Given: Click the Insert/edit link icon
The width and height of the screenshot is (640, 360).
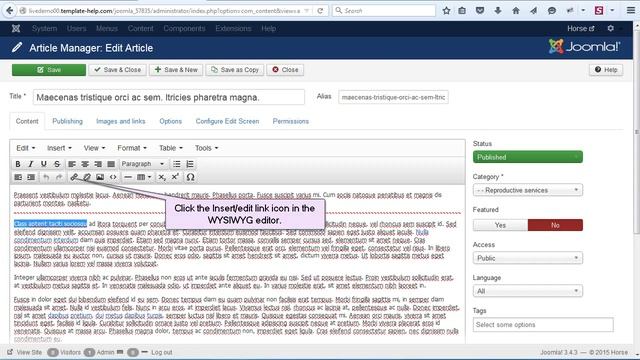Looking at the screenshot, I should (x=74, y=177).
